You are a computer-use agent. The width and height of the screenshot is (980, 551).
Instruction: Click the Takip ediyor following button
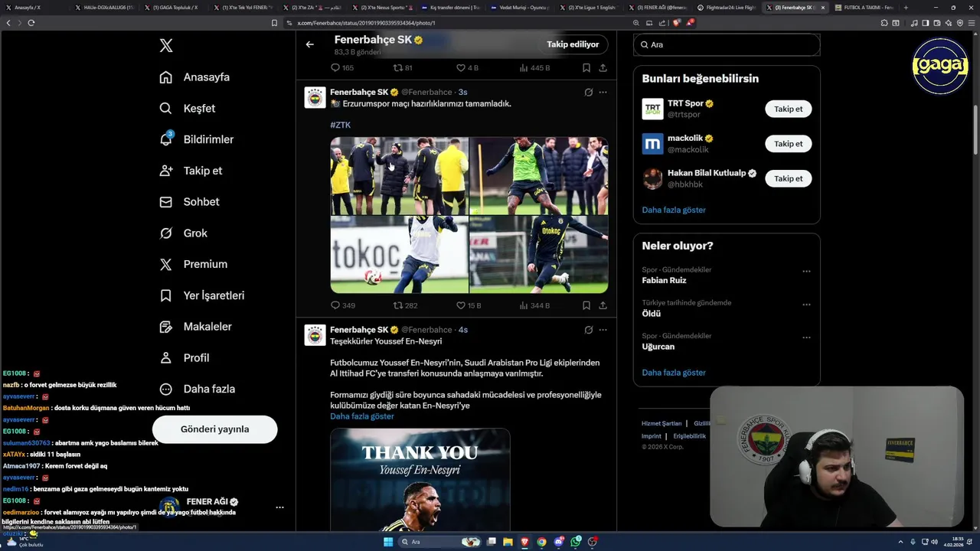[573, 44]
